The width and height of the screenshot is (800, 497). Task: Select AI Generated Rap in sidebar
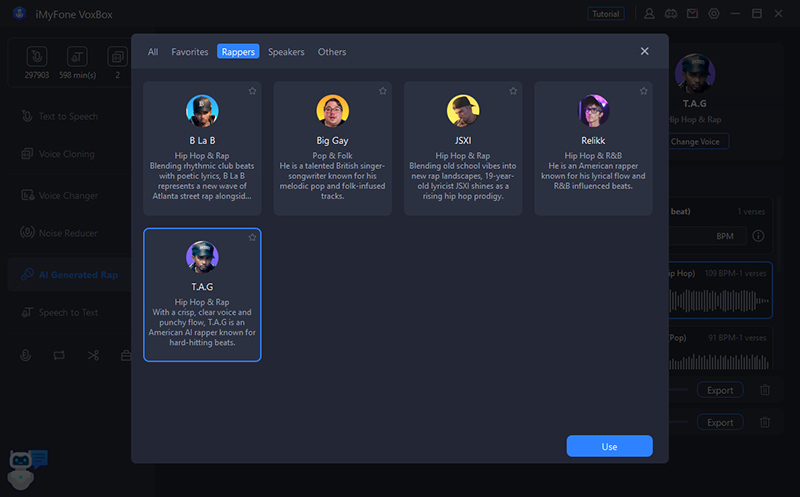click(x=69, y=275)
